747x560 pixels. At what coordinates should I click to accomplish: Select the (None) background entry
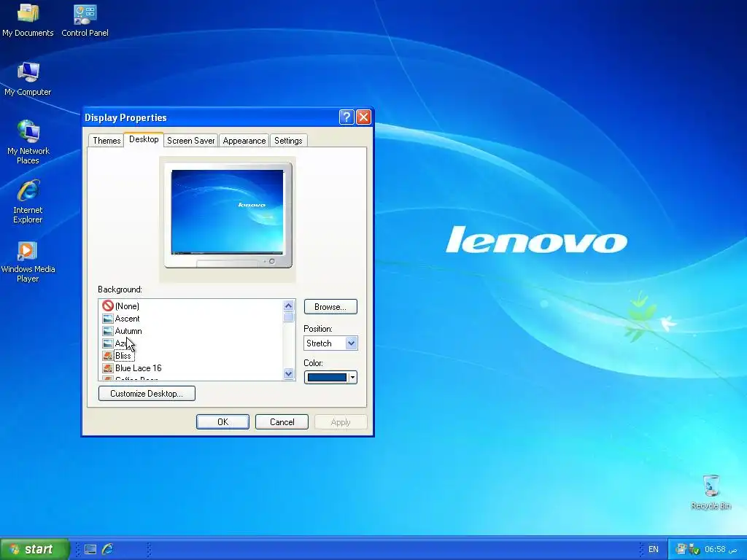127,306
